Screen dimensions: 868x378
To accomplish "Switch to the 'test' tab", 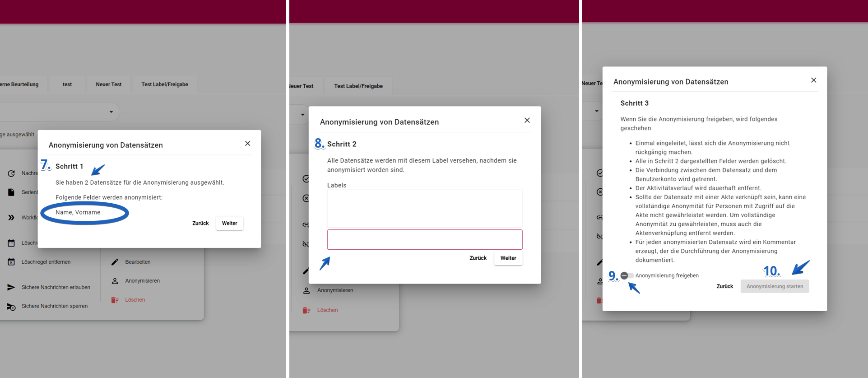I will pos(67,84).
